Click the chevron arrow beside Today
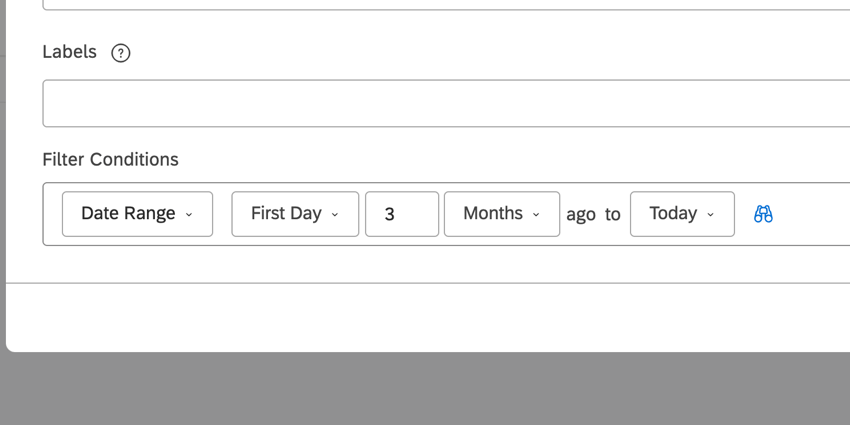This screenshot has width=850, height=425. [x=711, y=214]
